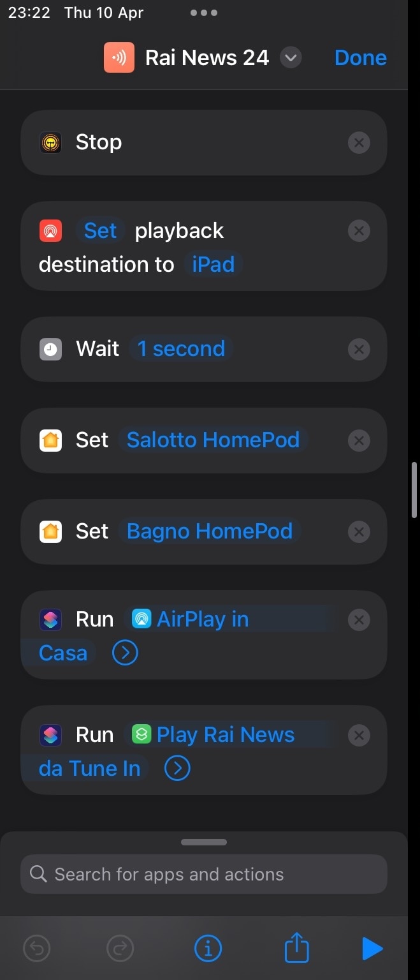Image resolution: width=420 pixels, height=980 pixels.
Task: Open the shortcut name dropdown chevron
Action: (x=291, y=58)
